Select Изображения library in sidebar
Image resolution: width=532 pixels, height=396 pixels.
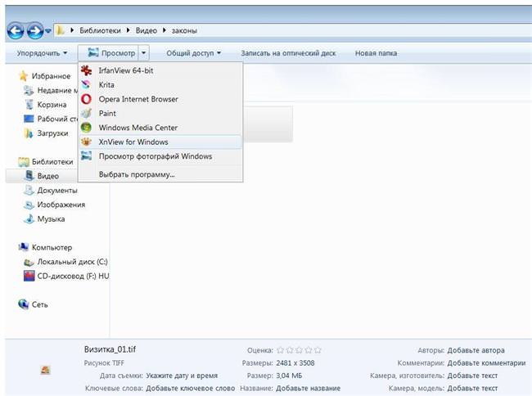tap(61, 205)
